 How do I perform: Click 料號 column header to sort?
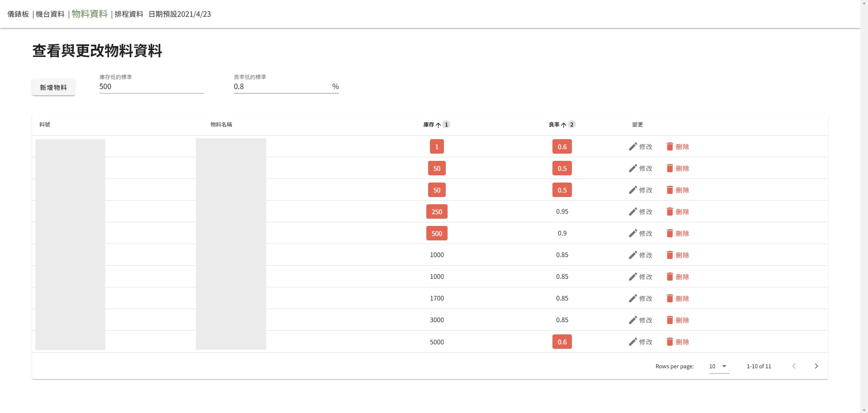click(x=45, y=125)
